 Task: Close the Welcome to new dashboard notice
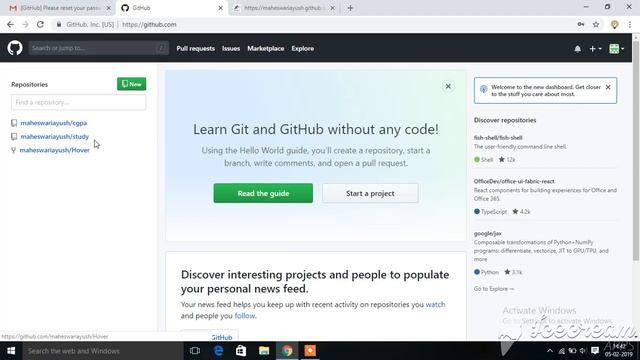608,87
